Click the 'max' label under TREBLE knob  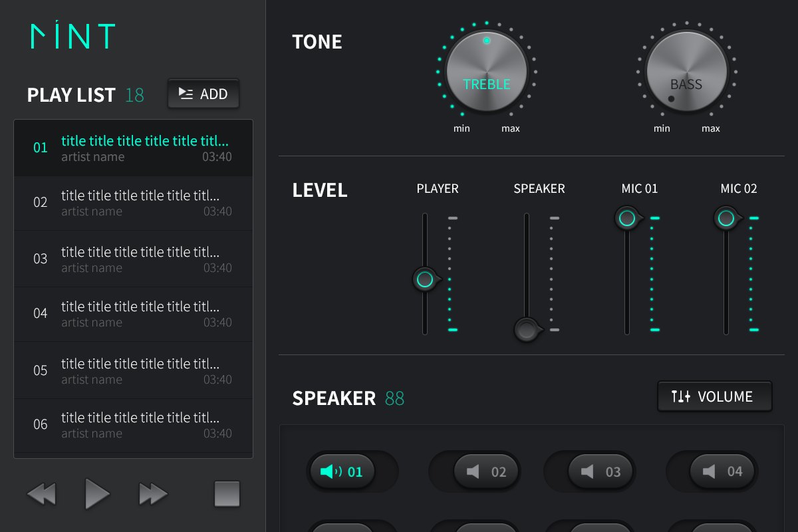511,128
